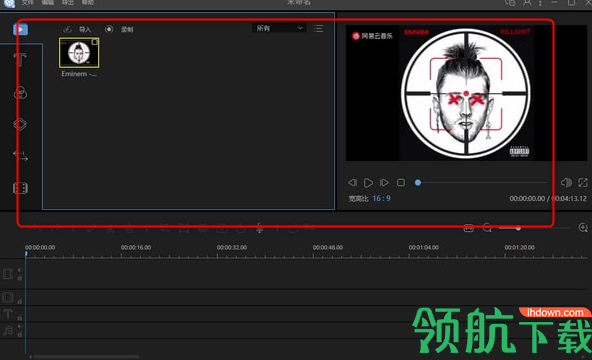Open the Transitions tab with opposing arrows

(x=20, y=155)
